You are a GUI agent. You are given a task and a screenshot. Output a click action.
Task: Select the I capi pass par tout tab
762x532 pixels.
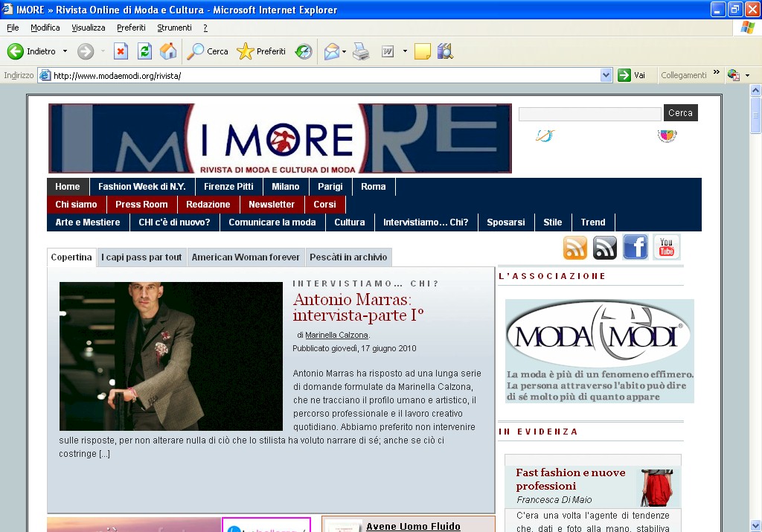pyautogui.click(x=141, y=257)
